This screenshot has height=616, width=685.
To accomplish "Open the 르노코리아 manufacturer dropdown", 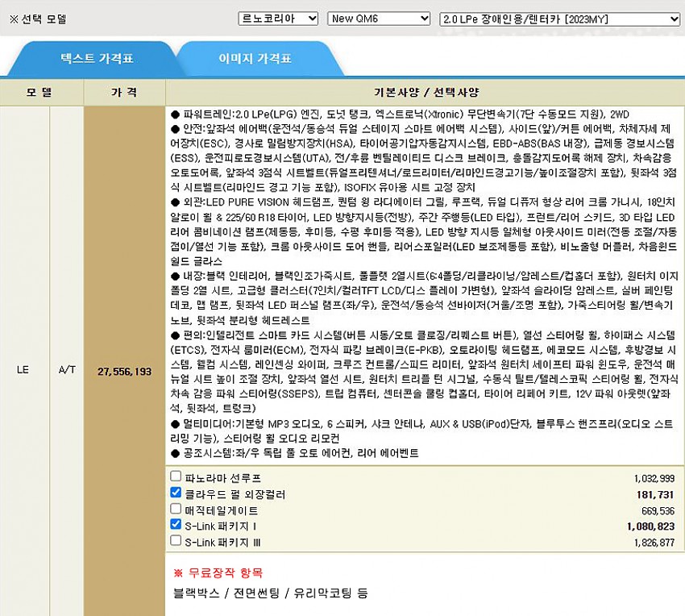I will coord(278,19).
